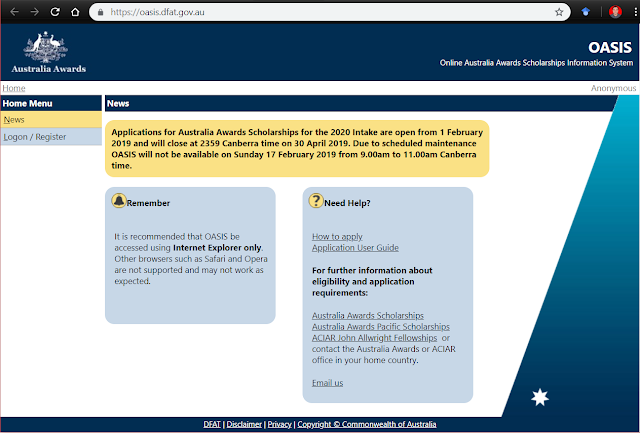Reload the page with refresh icon
Screen dimensions: 640x433
[x=55, y=12]
